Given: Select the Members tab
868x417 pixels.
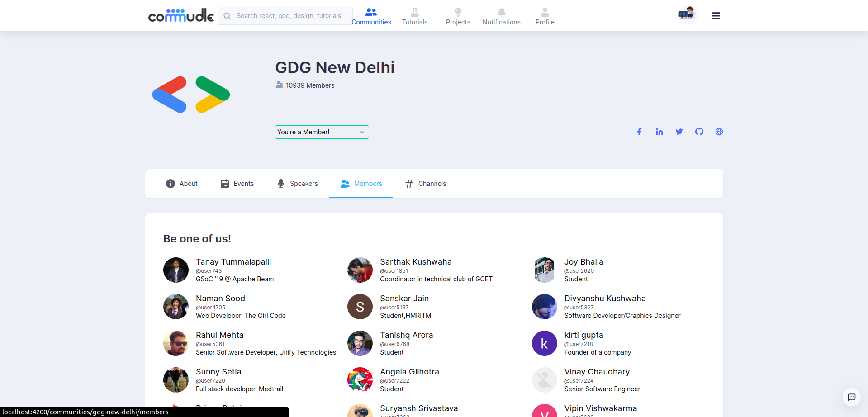Looking at the screenshot, I should [361, 184].
